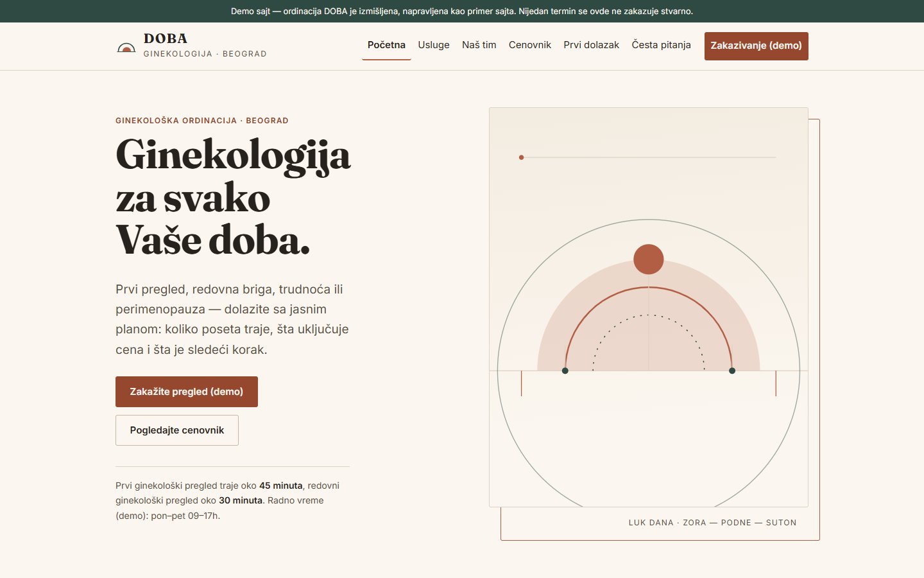
Task: Click the paragraph starting Prvi pregled, redovna briga
Action: point(232,319)
